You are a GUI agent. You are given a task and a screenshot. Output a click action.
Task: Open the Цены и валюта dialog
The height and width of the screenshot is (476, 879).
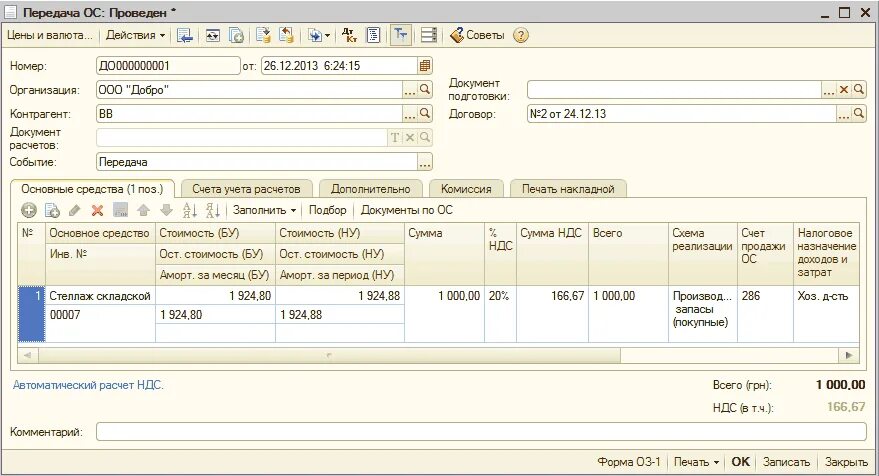tap(49, 35)
